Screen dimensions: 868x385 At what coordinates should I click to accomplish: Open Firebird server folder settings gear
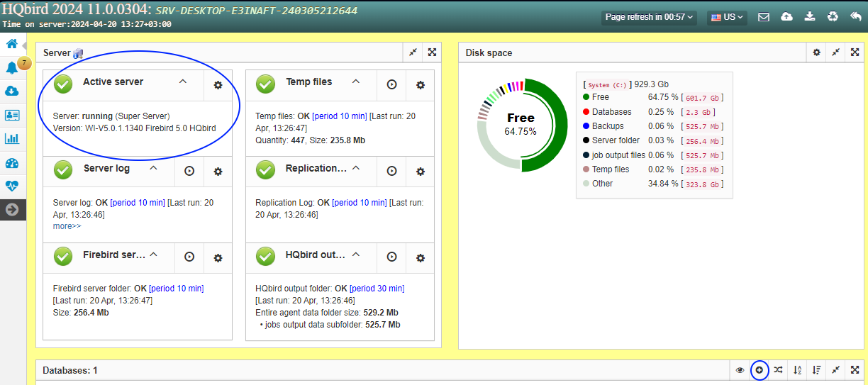(218, 257)
